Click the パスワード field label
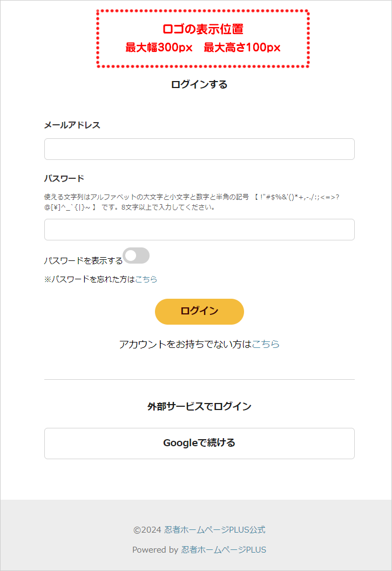 [64, 179]
